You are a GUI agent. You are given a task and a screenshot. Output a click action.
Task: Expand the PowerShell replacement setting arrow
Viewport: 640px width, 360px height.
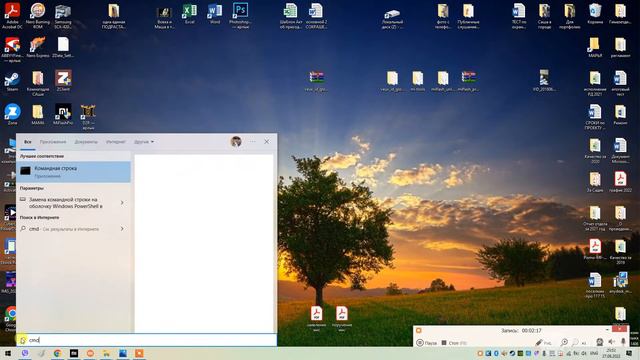[x=122, y=202]
